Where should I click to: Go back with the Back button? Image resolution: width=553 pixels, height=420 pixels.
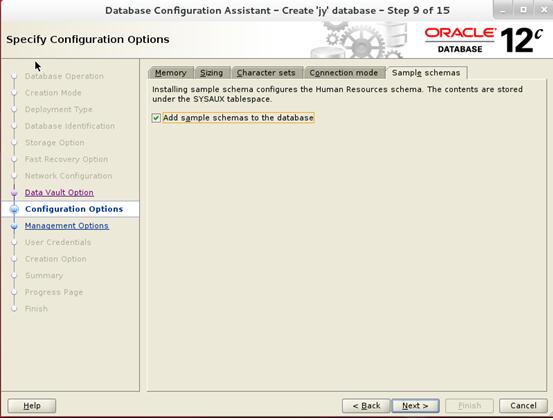coord(366,406)
